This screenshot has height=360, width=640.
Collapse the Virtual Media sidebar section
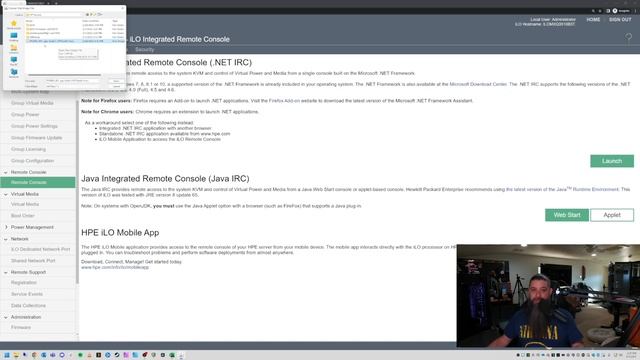(x=6, y=194)
